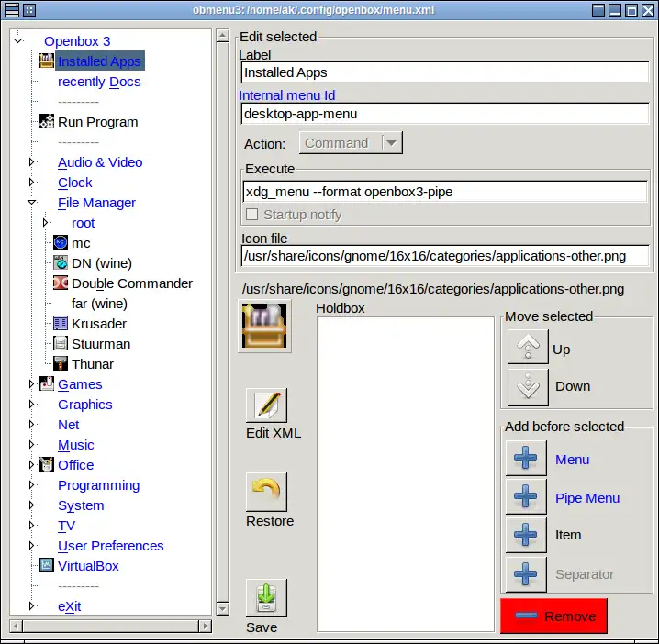Select the Music menu entry
Viewport: 659px width, 644px height.
click(76, 444)
